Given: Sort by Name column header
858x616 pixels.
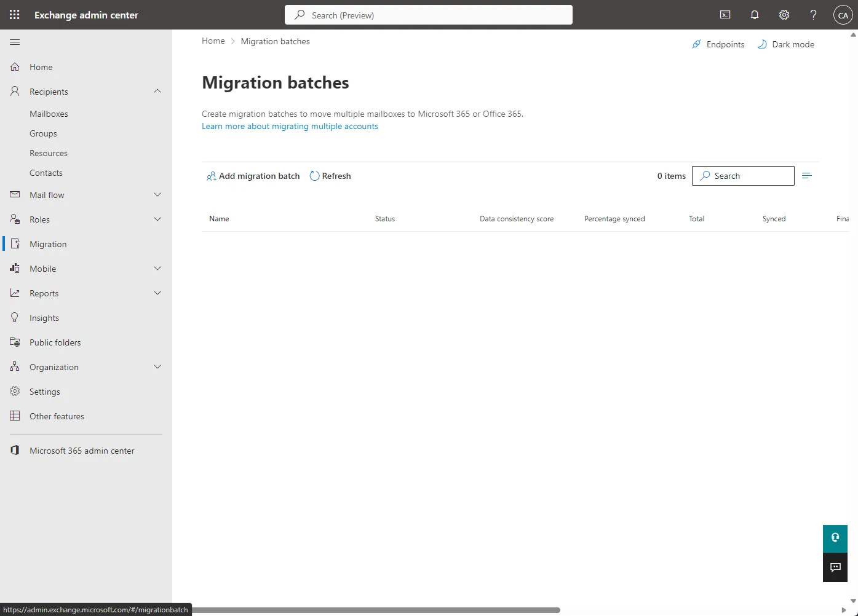Looking at the screenshot, I should point(219,219).
